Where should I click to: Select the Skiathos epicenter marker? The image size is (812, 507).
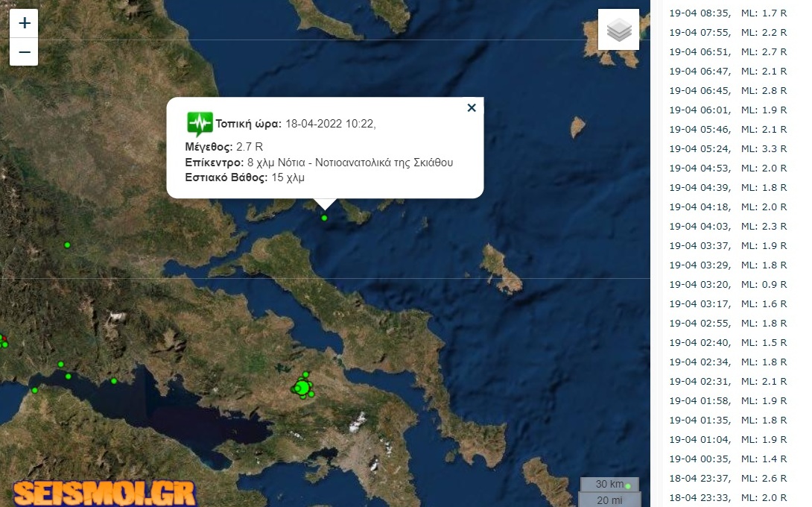(x=324, y=218)
